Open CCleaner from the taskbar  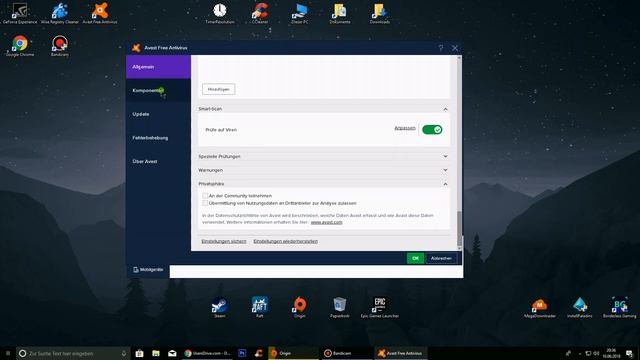pyautogui.click(x=259, y=353)
